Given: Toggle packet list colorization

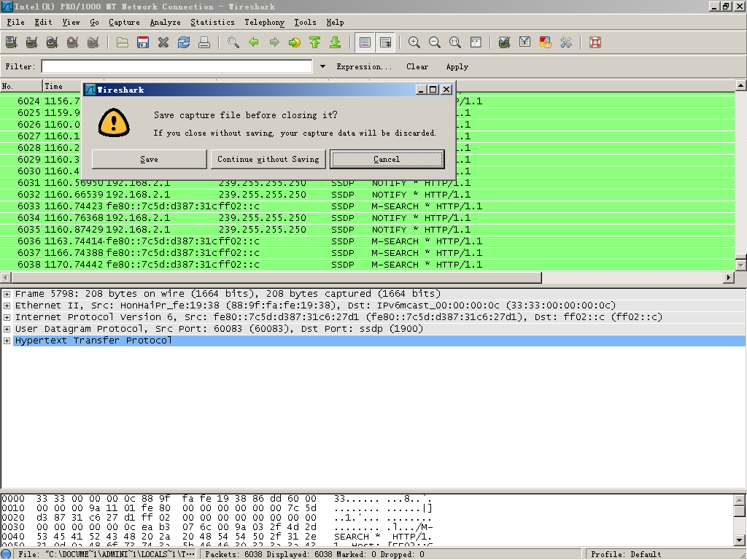Looking at the screenshot, I should [365, 42].
